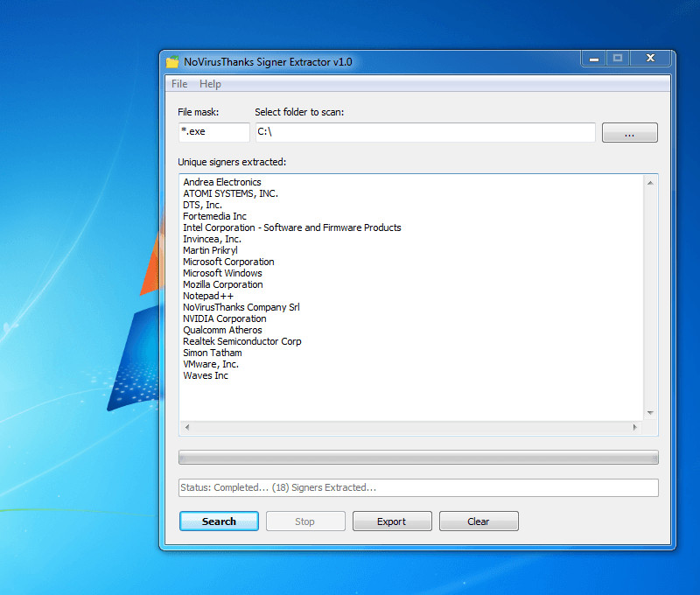Viewport: 700px width, 595px height.
Task: Select 'Microsoft Corporation' signer entry
Action: (228, 262)
